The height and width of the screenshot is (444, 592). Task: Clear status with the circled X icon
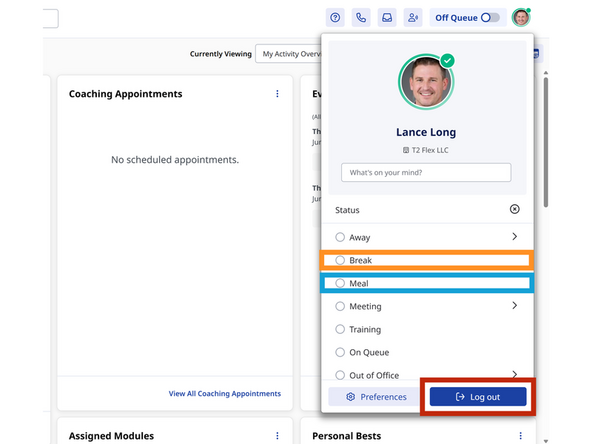click(514, 209)
